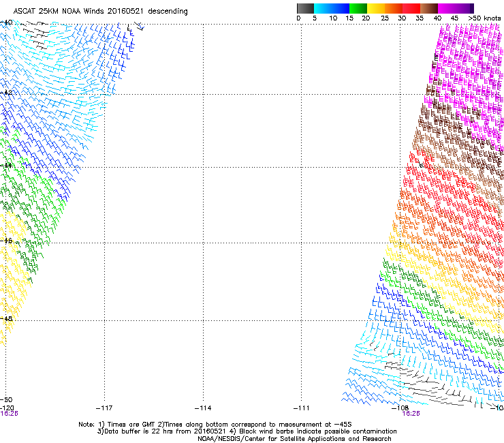
Task: Click latitude axis label '-42'
Action: click(6, 92)
